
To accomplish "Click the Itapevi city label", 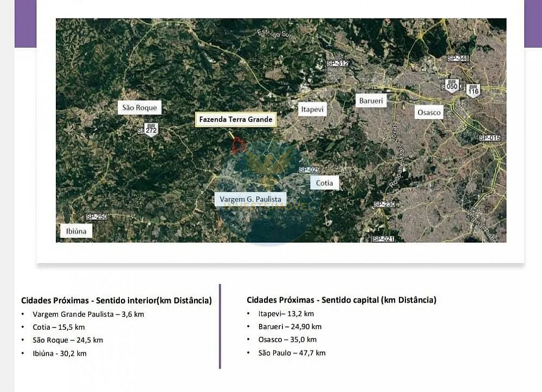I will tap(312, 109).
